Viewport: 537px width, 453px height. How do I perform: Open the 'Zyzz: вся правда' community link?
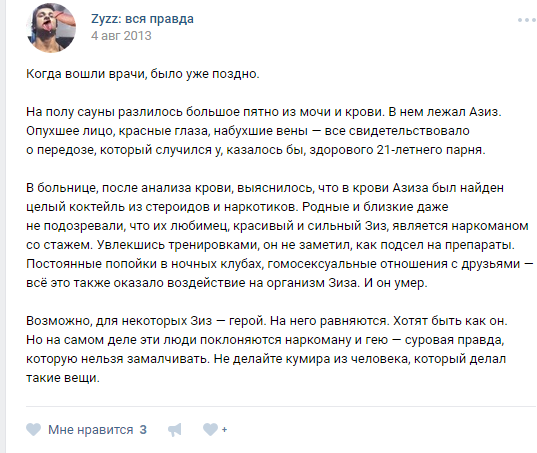pos(142,19)
